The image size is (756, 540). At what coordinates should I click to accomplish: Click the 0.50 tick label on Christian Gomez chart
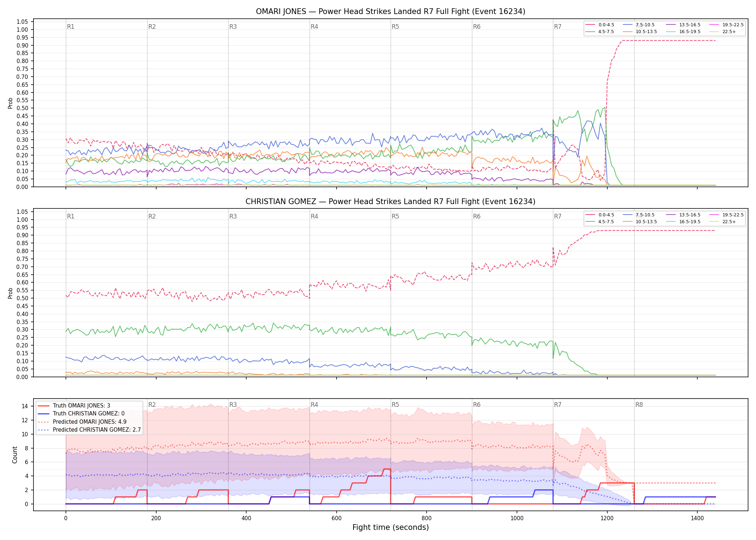[22, 298]
